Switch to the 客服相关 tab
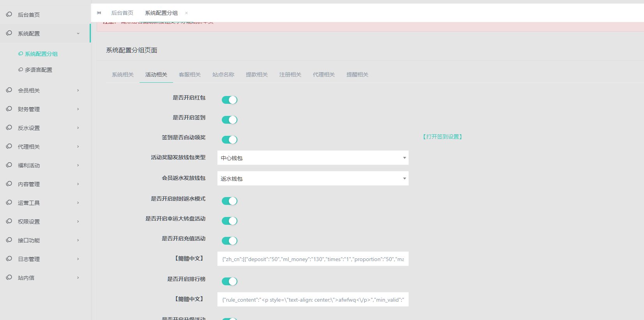 (x=189, y=75)
